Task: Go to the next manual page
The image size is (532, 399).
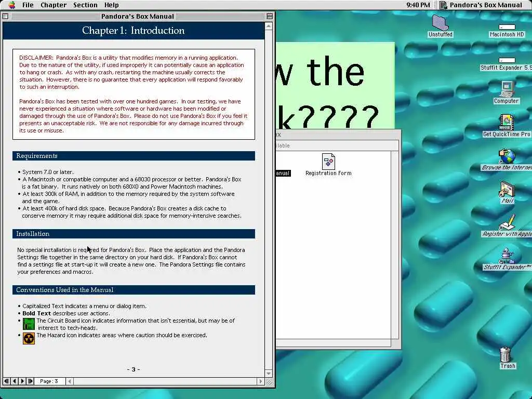Action: coord(22,381)
